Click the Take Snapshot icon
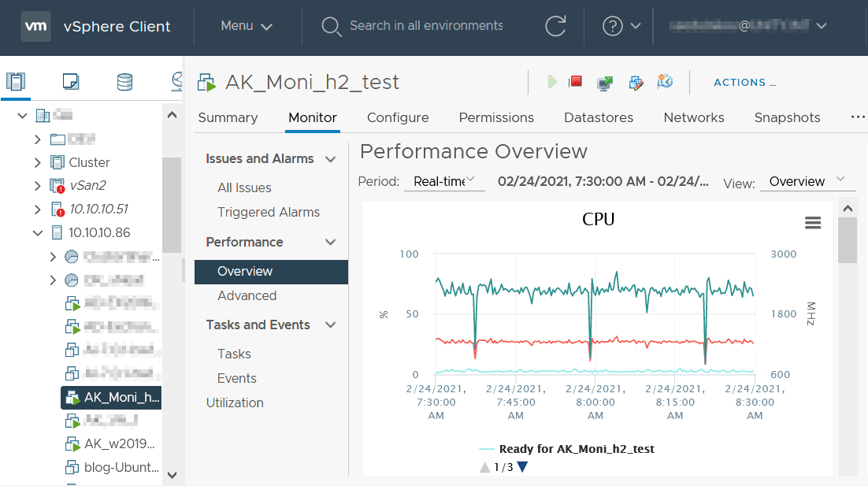 point(665,82)
